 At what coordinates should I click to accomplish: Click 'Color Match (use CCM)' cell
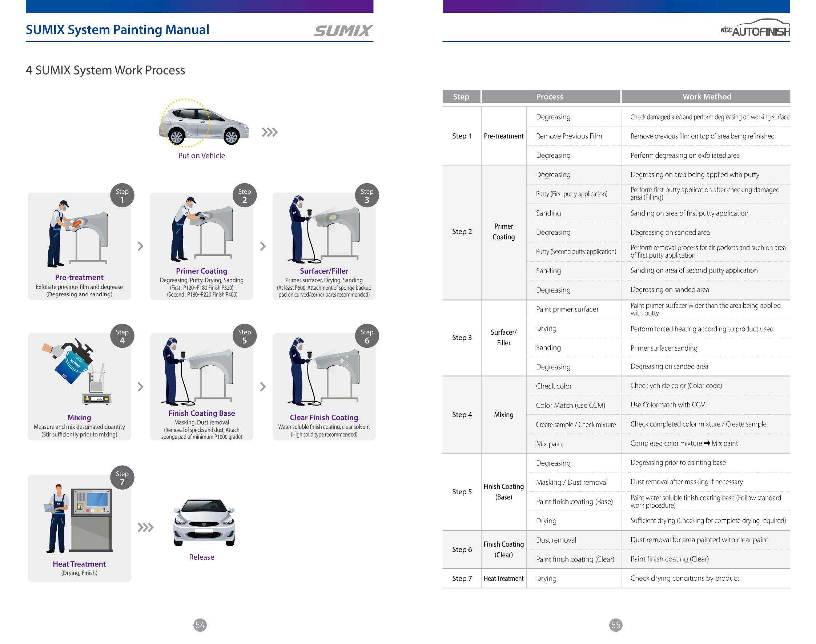[574, 406]
